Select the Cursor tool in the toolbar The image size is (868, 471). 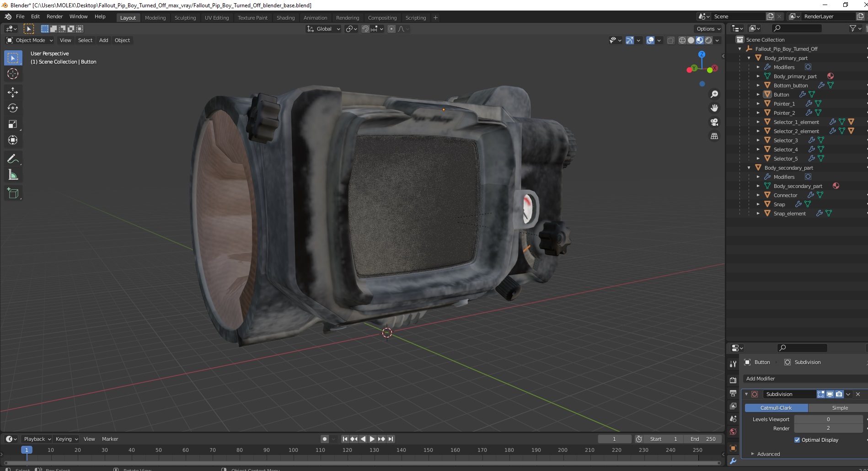click(13, 74)
